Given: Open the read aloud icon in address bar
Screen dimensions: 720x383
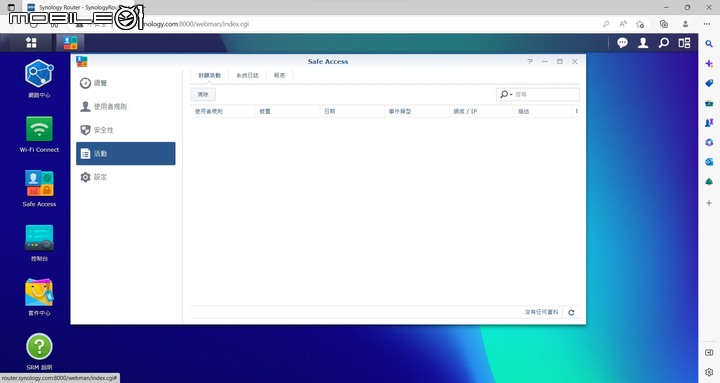Looking at the screenshot, I should pos(623,24).
